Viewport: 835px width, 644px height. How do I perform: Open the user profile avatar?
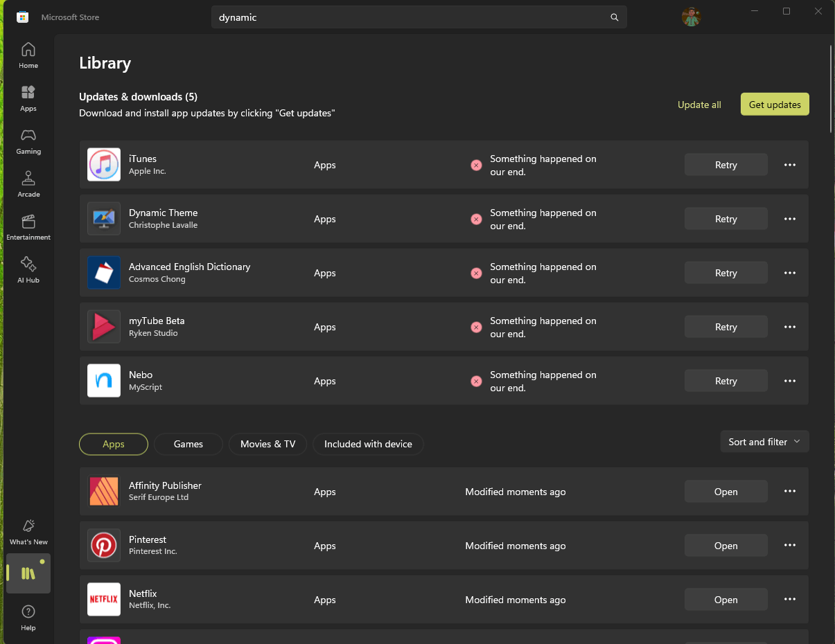[691, 17]
